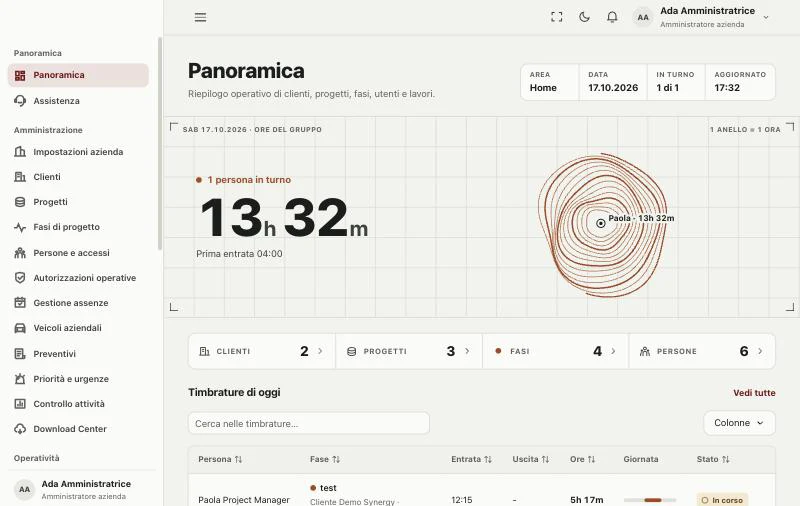Click the Controllo attività chart icon
The height and width of the screenshot is (506, 800).
pyautogui.click(x=20, y=403)
